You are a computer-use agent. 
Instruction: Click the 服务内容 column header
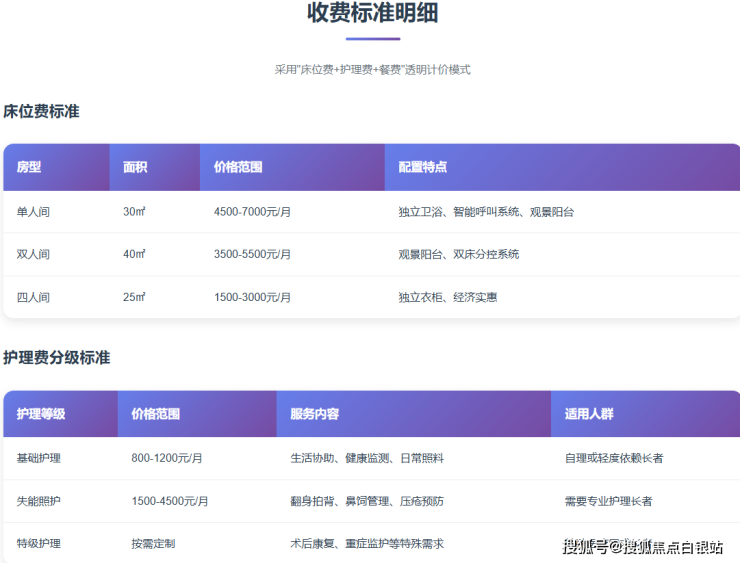click(x=314, y=413)
